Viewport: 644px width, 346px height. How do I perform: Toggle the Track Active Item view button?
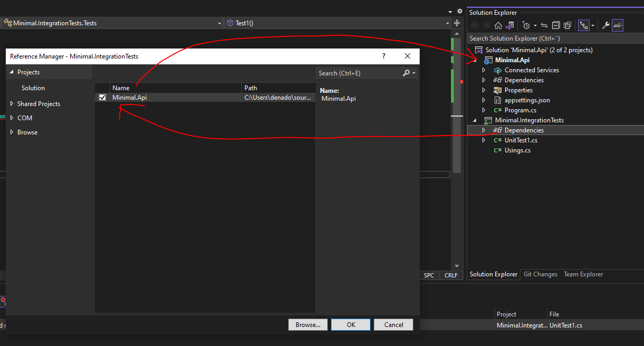tap(583, 25)
